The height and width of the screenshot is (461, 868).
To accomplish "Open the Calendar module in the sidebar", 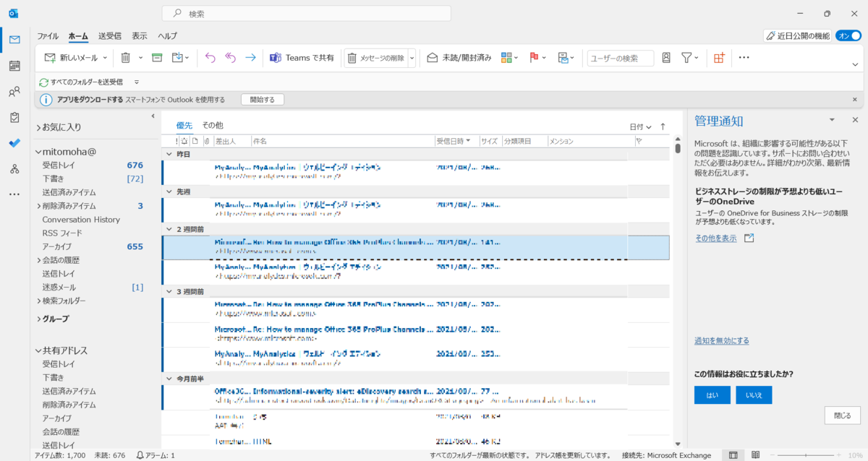I will (x=14, y=66).
